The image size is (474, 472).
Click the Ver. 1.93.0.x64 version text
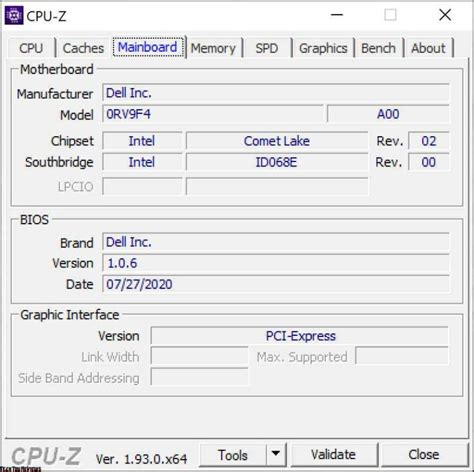(141, 459)
